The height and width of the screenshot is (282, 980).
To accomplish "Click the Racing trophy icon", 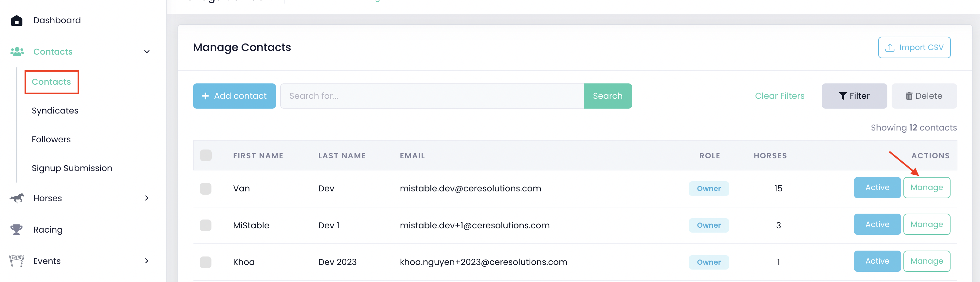I will pyautogui.click(x=16, y=230).
